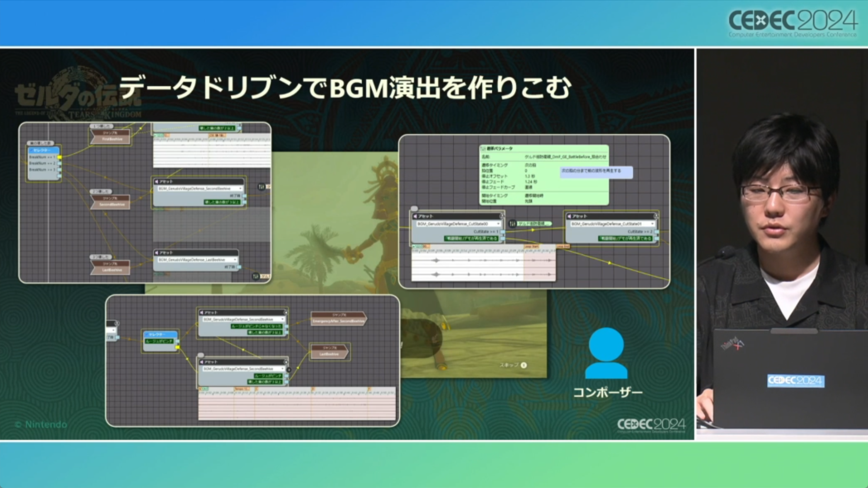Open the BGM_GerudoVillageDefense_SecondBeehive dropdown in the top-left graph
The height and width of the screenshot is (488, 868).
click(200, 188)
